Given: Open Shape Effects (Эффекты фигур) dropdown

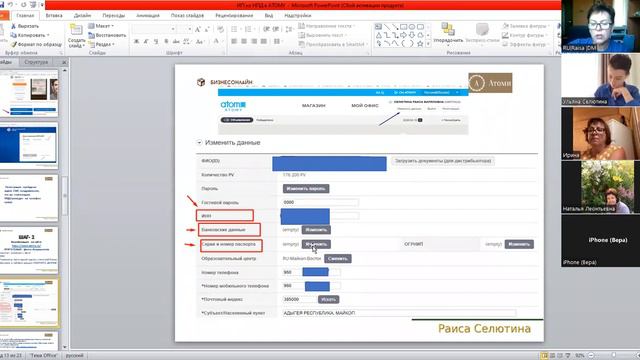Looking at the screenshot, I should coord(526,44).
